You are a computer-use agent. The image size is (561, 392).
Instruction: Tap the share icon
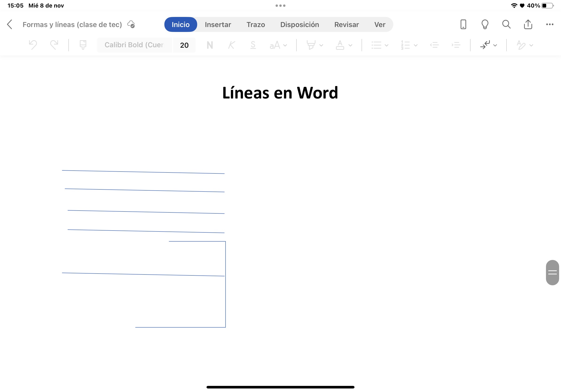click(x=528, y=24)
